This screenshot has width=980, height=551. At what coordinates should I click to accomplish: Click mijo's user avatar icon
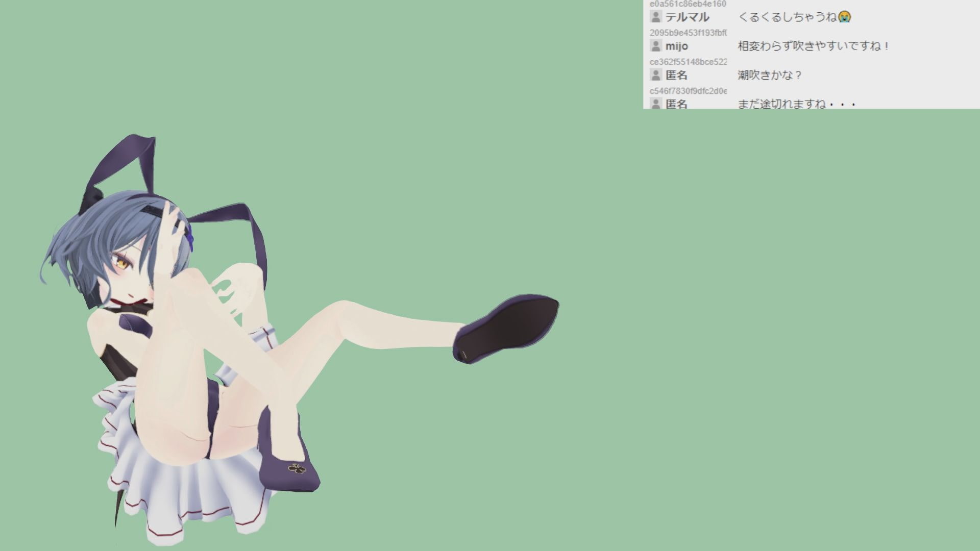(x=656, y=46)
